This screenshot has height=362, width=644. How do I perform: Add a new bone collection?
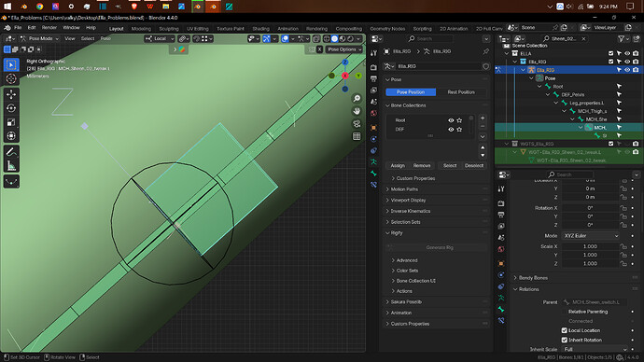point(483,118)
